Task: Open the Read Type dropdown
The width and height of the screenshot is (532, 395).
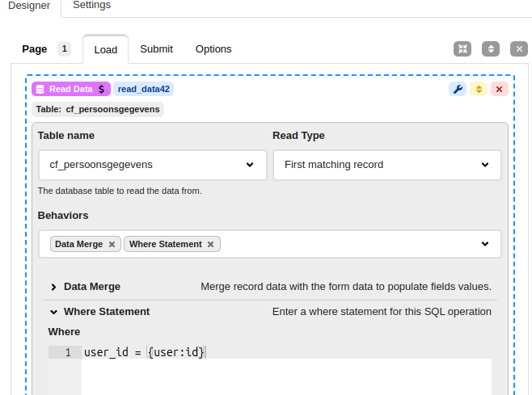Action: pyautogui.click(x=387, y=165)
